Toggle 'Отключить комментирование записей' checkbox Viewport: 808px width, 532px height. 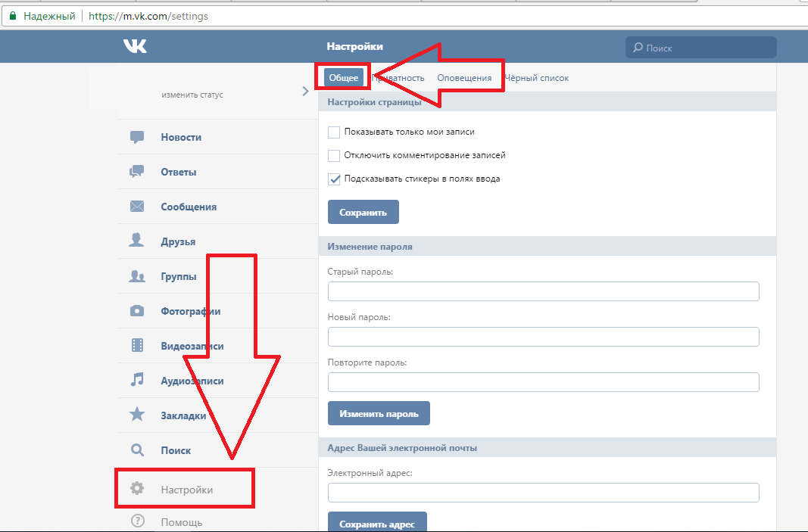point(334,156)
